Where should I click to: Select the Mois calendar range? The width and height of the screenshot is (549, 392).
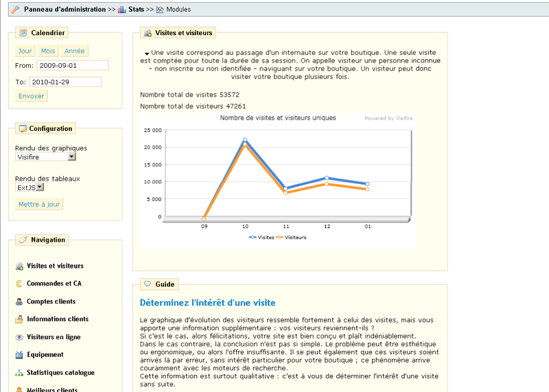pos(48,51)
